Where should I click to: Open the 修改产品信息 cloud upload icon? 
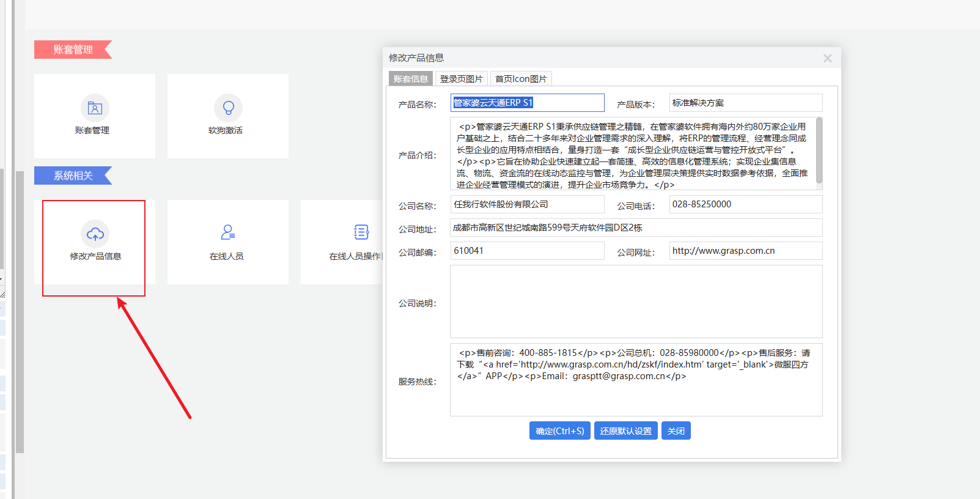click(x=95, y=234)
